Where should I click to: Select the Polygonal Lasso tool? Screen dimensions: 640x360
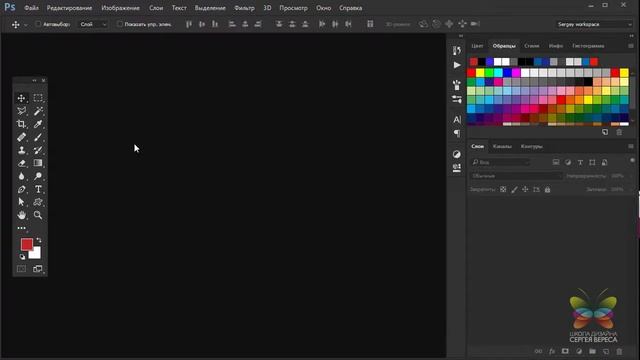coord(21,111)
